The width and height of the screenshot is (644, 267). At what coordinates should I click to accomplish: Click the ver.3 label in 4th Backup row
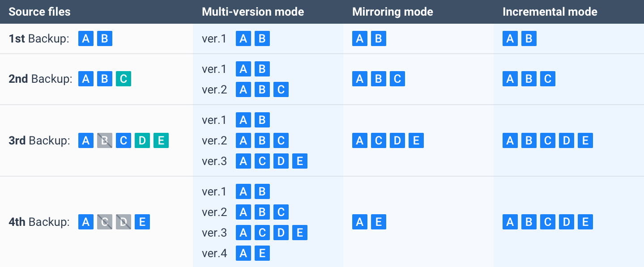pos(214,233)
